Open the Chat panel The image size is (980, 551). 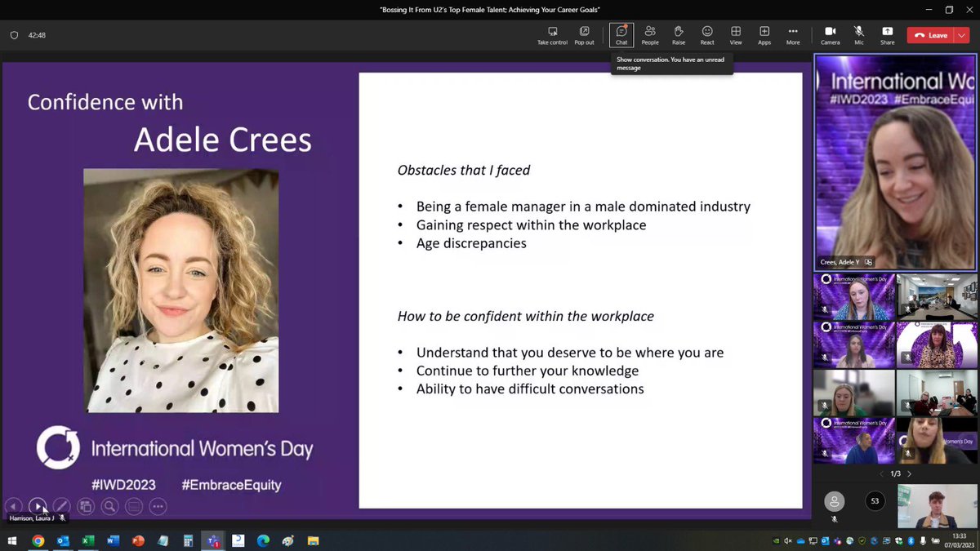tap(621, 34)
